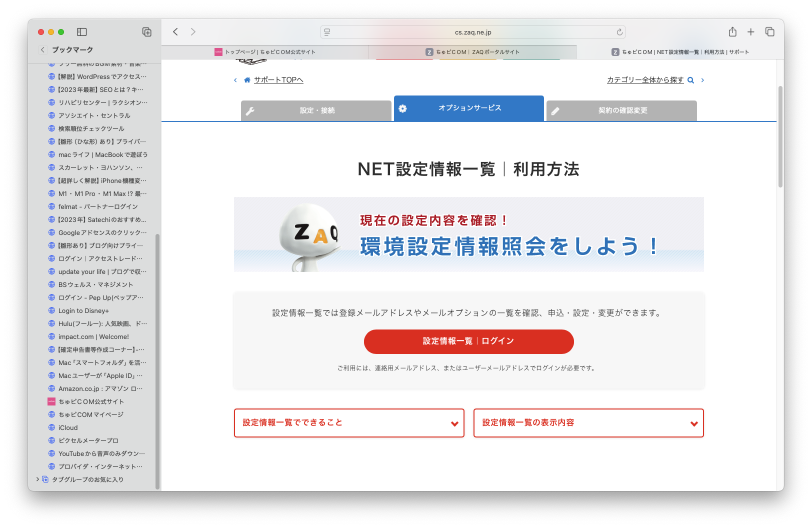Go back to previous page

point(175,32)
